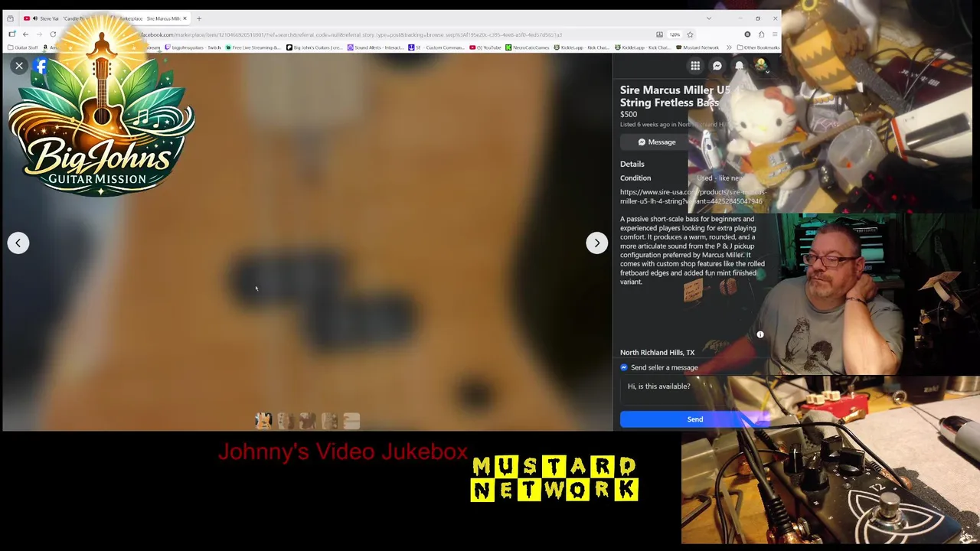980x551 pixels.
Task: Open the browser tab search dropdown
Action: point(709,18)
